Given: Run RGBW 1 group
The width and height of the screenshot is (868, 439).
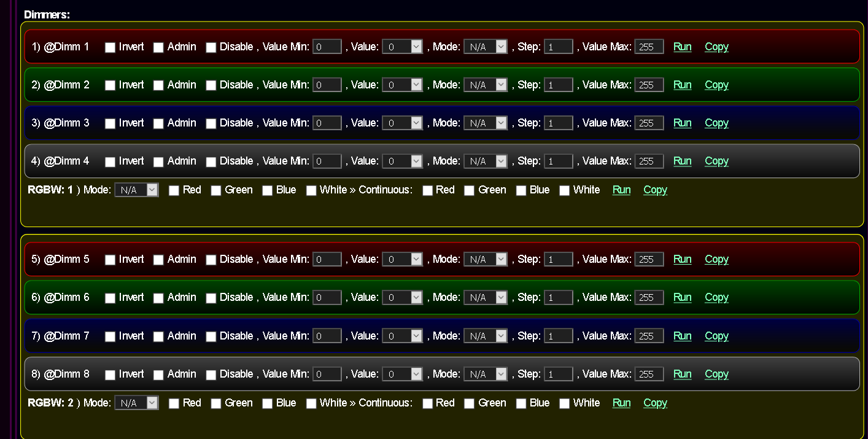Looking at the screenshot, I should (622, 190).
